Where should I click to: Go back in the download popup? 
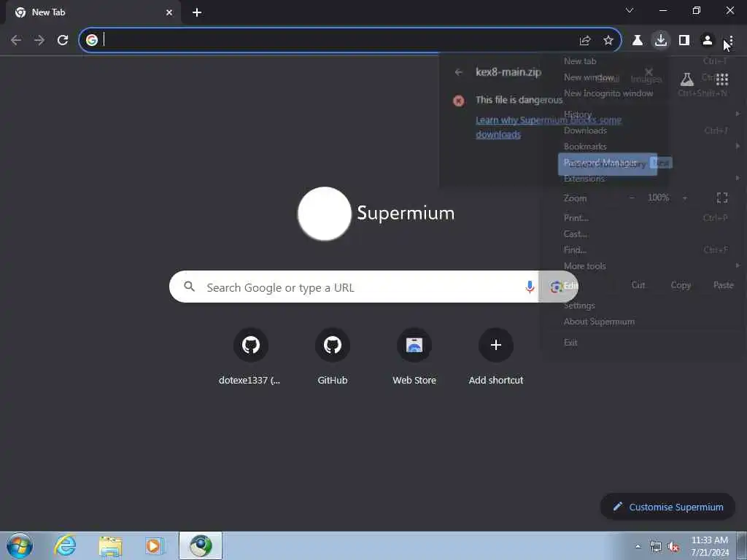pos(458,72)
